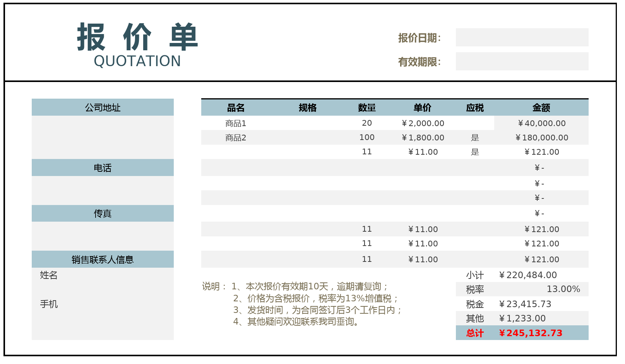The height and width of the screenshot is (364, 625).
Task: Click amount cell ¥40,000.00
Action: (x=541, y=123)
